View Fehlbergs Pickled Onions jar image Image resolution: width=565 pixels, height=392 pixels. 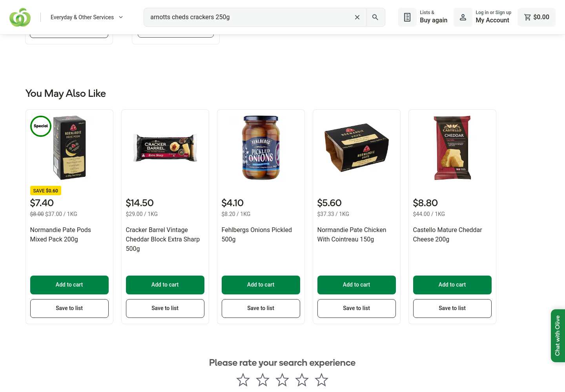[261, 148]
